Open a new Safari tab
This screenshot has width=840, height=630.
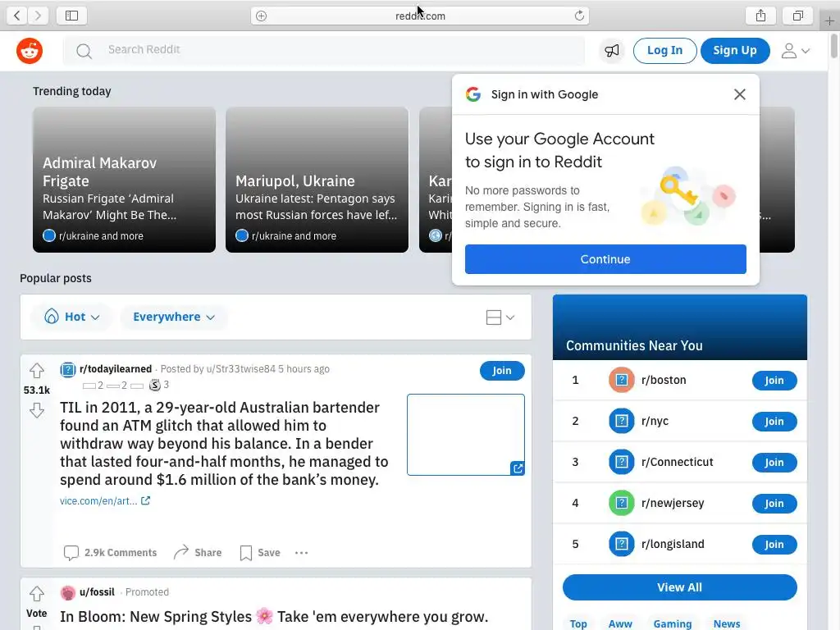point(829,21)
